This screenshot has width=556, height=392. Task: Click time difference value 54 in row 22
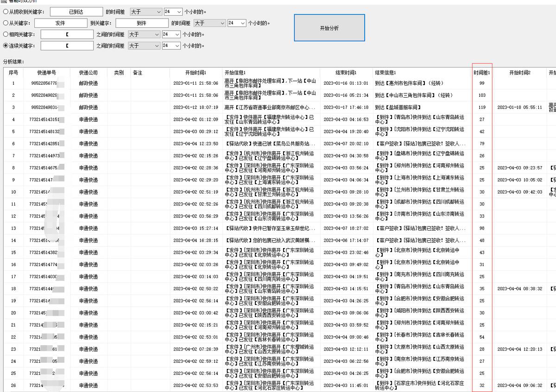click(x=482, y=337)
